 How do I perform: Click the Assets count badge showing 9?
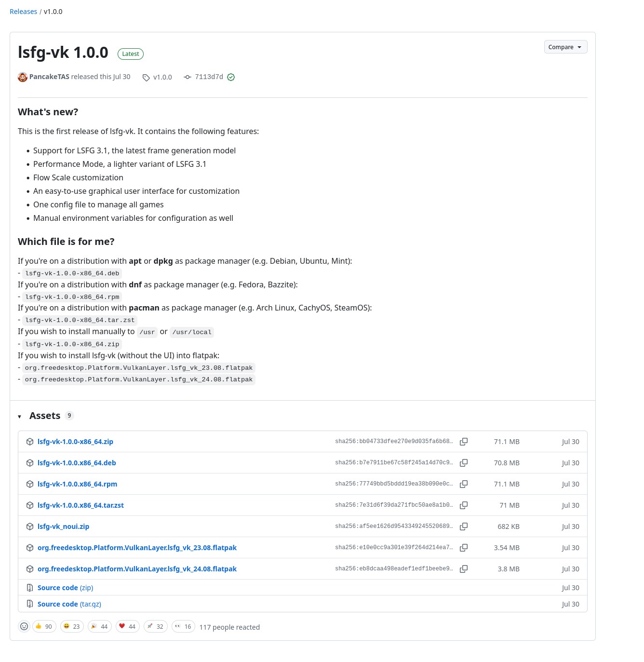coord(69,416)
